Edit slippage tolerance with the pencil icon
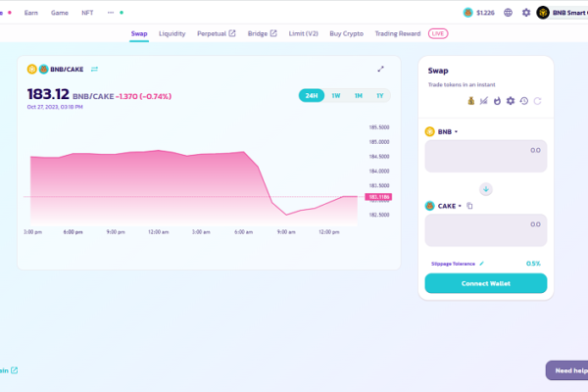Image resolution: width=588 pixels, height=392 pixels. 481,264
